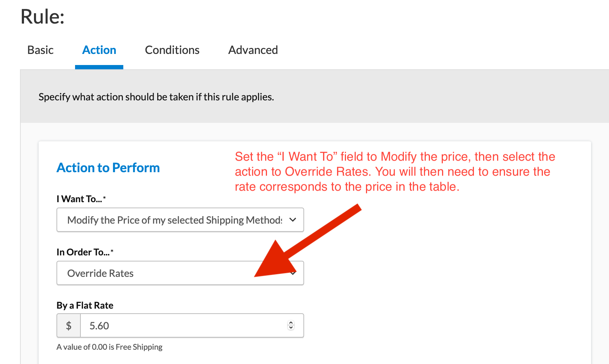This screenshot has width=609, height=364.
Task: Click the 'A value of 0.00 is Free Shipping' note
Action: tap(109, 346)
